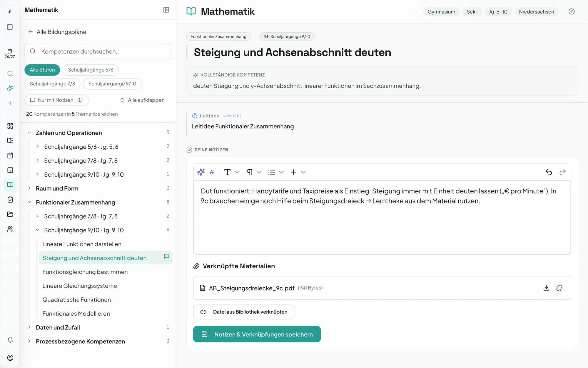The height and width of the screenshot is (368, 588).
Task: Select the Alle Stufen filter chip
Action: (x=42, y=70)
